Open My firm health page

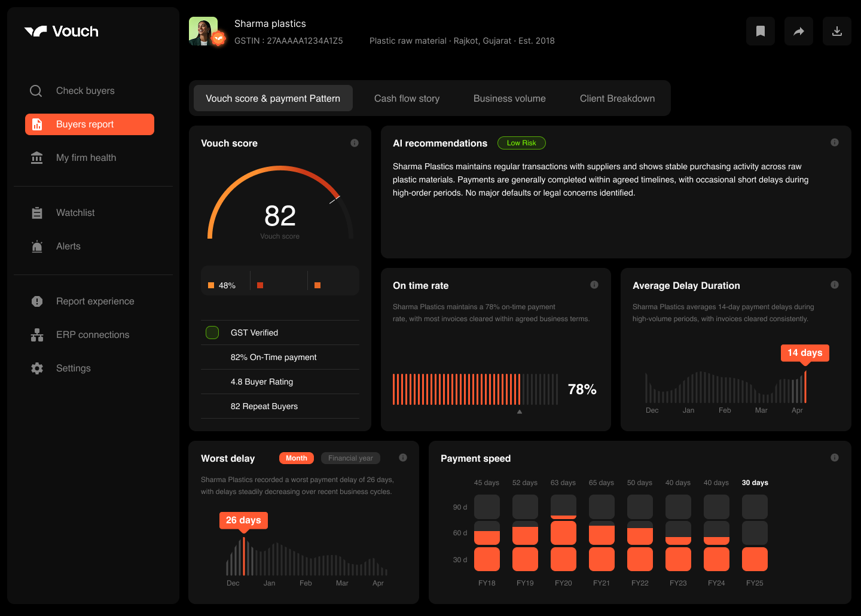pos(86,158)
